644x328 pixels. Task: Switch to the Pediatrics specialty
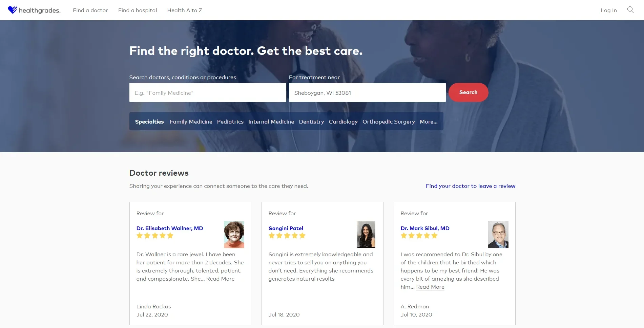[230, 122]
